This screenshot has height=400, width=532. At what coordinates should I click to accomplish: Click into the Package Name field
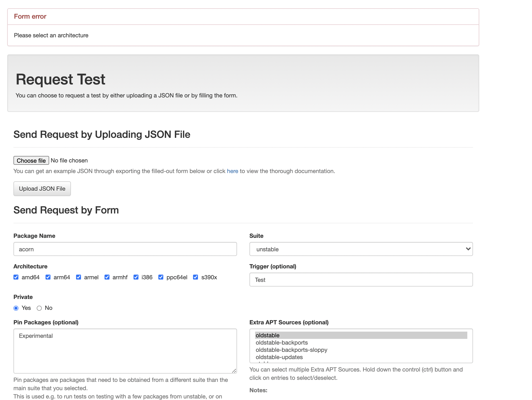125,249
